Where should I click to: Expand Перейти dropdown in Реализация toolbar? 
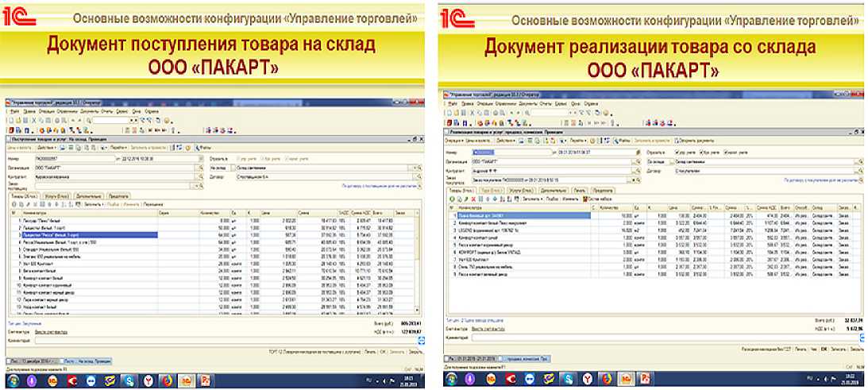tap(578, 141)
